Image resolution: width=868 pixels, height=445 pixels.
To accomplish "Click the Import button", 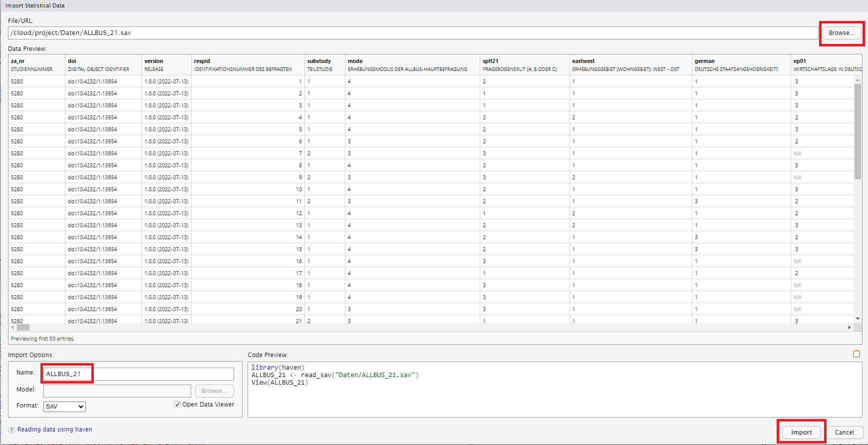I will (801, 433).
